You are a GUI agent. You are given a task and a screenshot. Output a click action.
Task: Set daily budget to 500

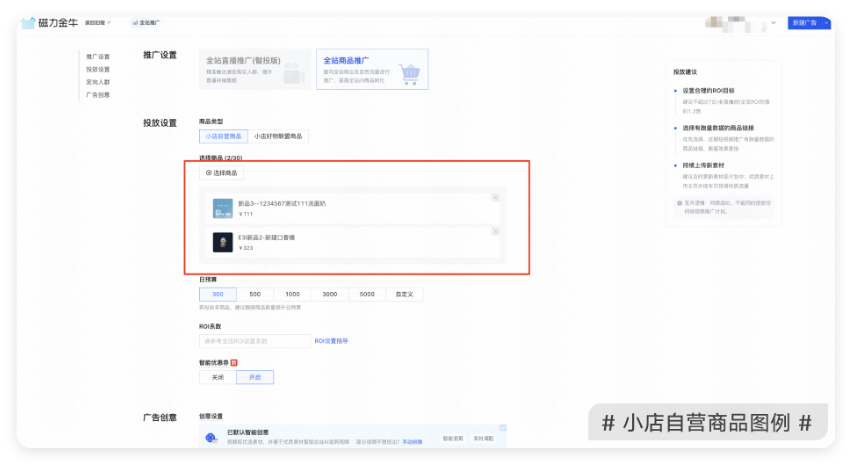coord(255,294)
